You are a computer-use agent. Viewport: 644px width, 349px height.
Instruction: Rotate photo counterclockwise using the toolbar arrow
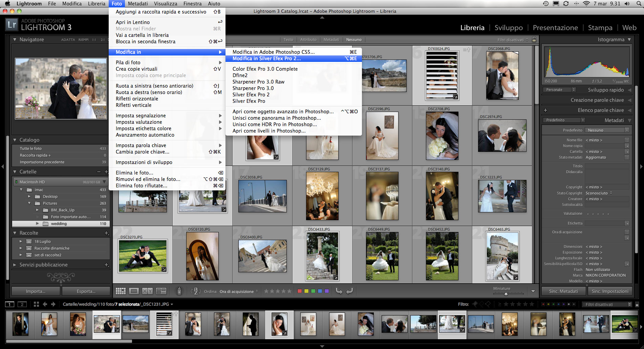click(x=339, y=291)
